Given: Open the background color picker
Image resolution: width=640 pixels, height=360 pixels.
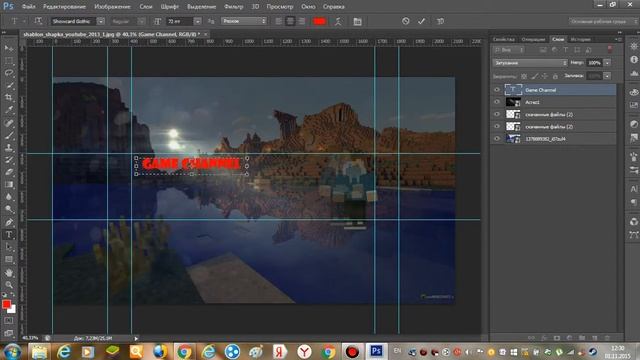Looking at the screenshot, I should point(13,310).
